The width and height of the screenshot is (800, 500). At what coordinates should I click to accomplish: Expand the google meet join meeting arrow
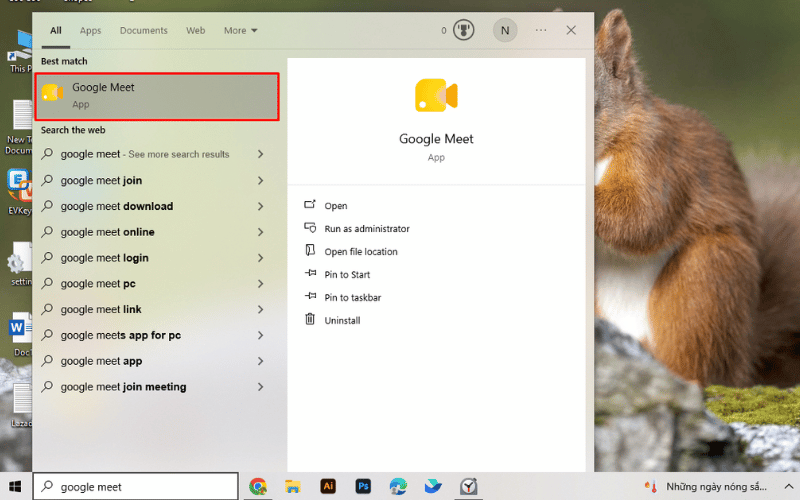pyautogui.click(x=261, y=387)
